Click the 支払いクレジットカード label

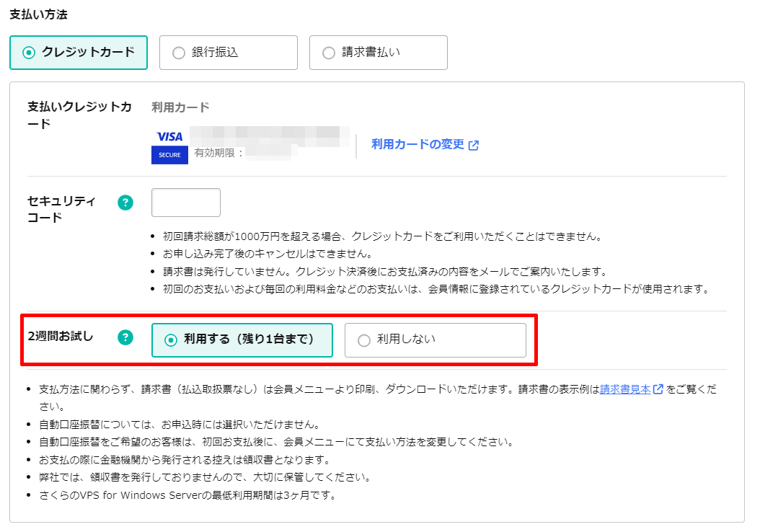[x=79, y=115]
